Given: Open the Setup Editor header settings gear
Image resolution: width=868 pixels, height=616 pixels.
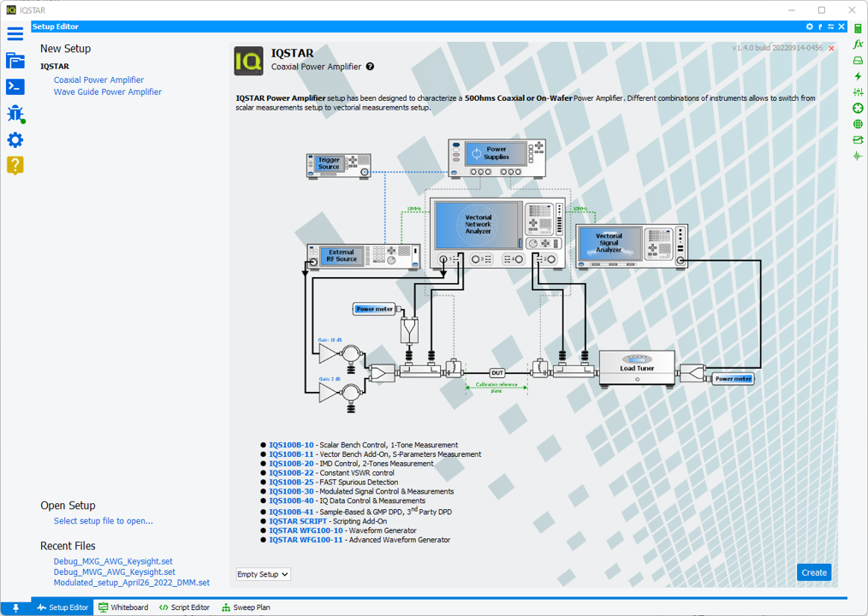Looking at the screenshot, I should 809,27.
